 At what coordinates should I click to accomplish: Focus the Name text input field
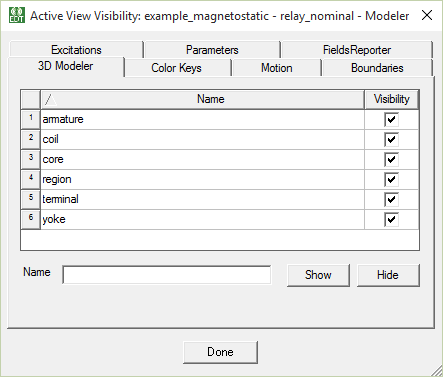coord(167,275)
